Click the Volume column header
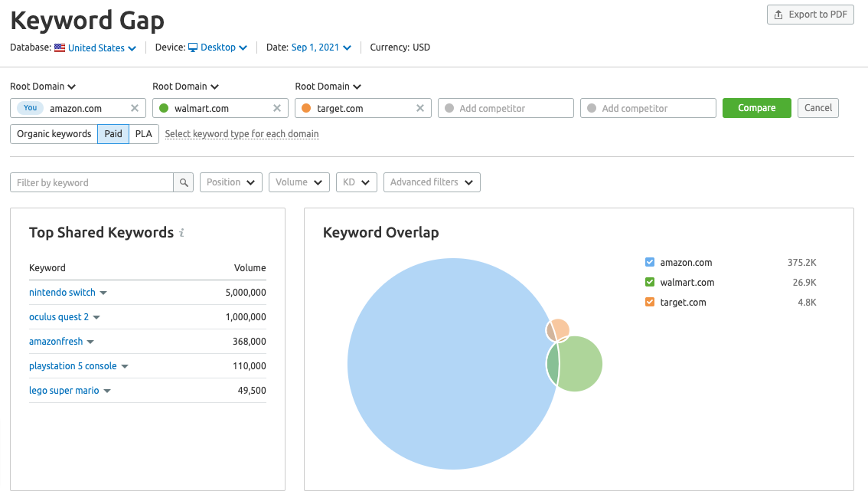This screenshot has width=868, height=501. 250,267
